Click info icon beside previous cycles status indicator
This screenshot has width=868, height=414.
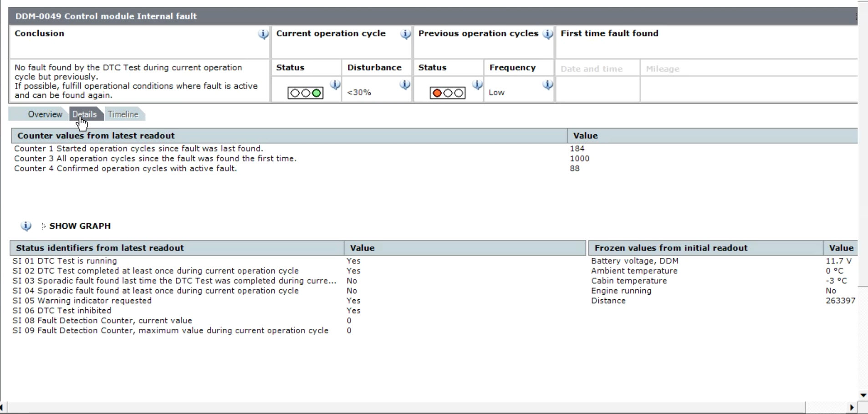pyautogui.click(x=477, y=85)
